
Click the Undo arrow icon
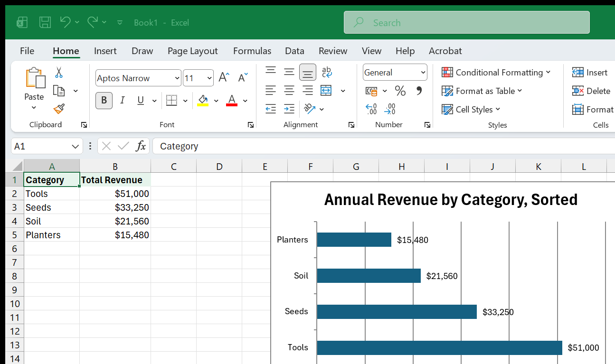point(66,22)
